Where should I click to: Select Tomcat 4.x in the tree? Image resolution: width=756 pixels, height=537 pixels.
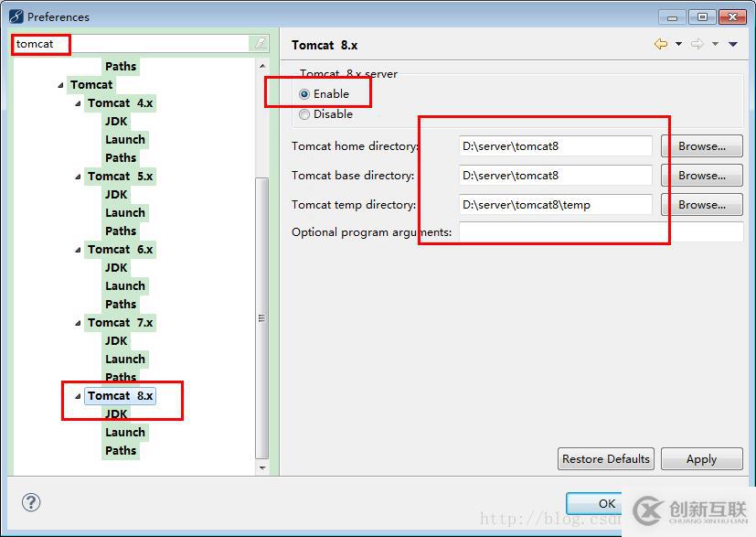pos(120,103)
